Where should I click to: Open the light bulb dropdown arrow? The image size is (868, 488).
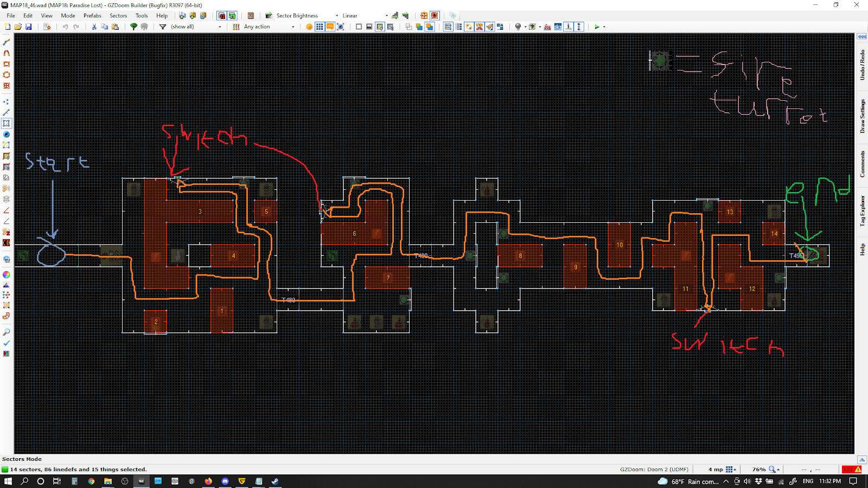(525, 27)
